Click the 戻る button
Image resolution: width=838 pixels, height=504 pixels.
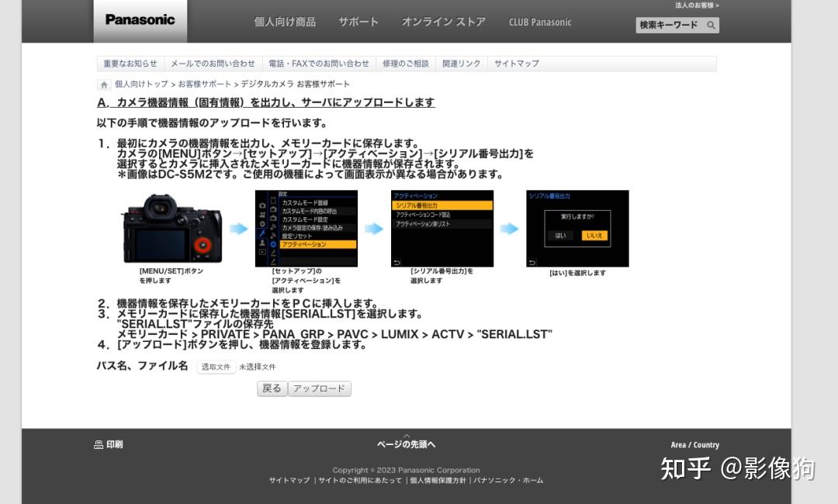[272, 388]
